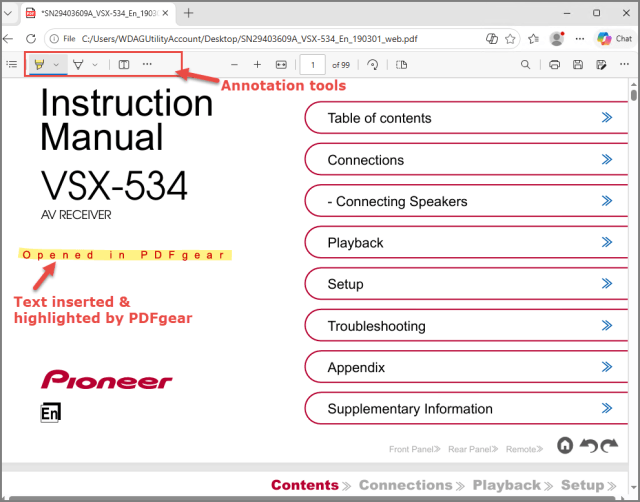Select the Contents tab in bottom navigation

point(311,485)
